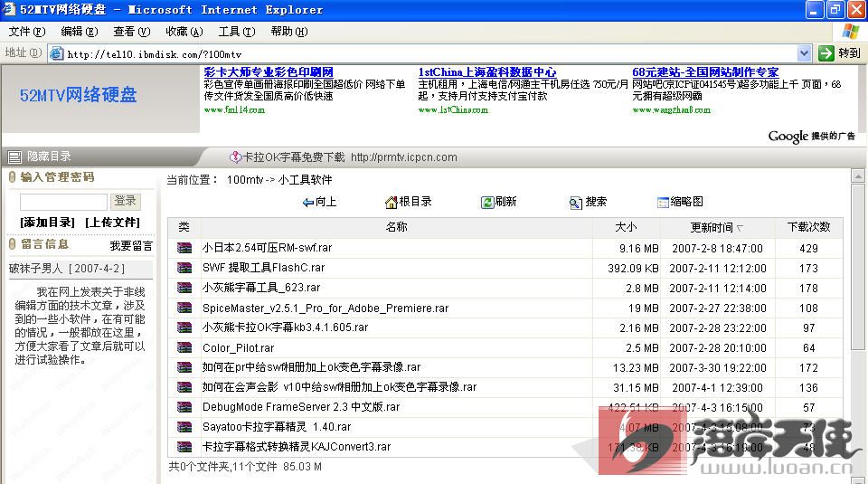Open the 帮助(H) menu

289,32
